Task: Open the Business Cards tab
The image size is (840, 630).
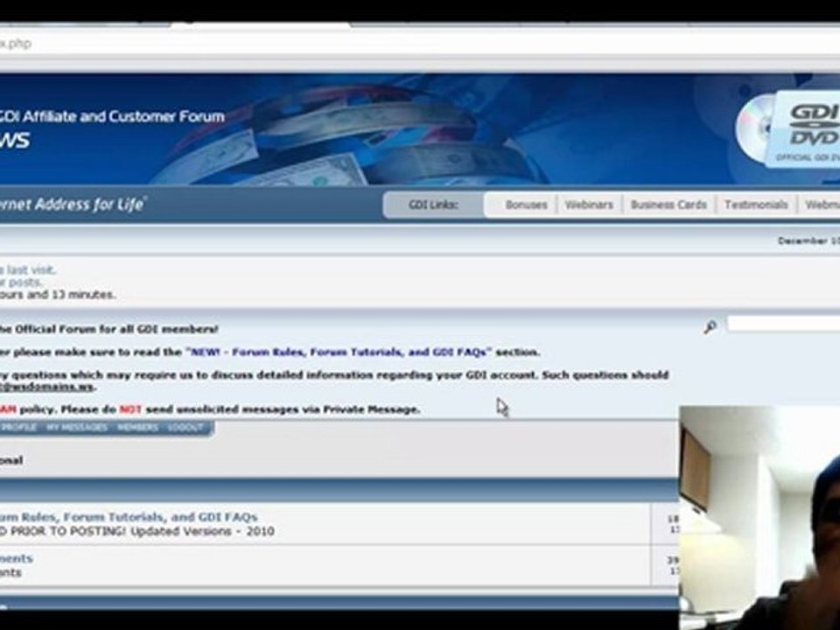Action: pyautogui.click(x=668, y=205)
